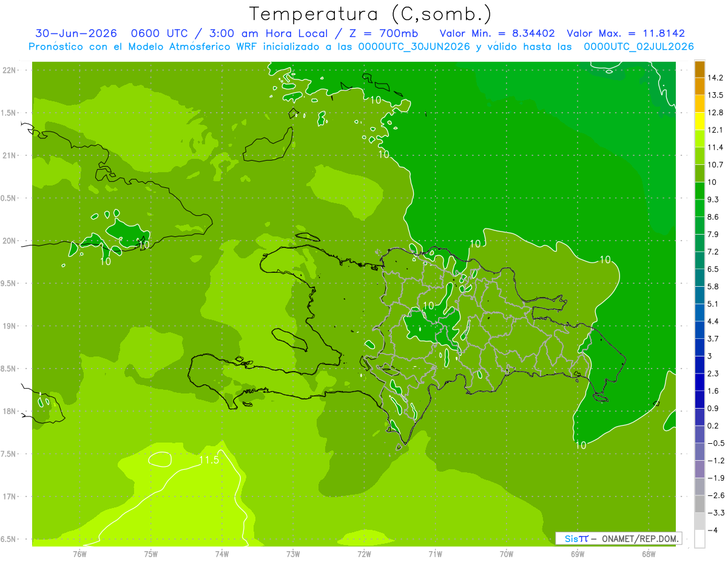Screen dimensions: 728x562
Task: Click the "10.7" color scale value
Action: (715, 165)
